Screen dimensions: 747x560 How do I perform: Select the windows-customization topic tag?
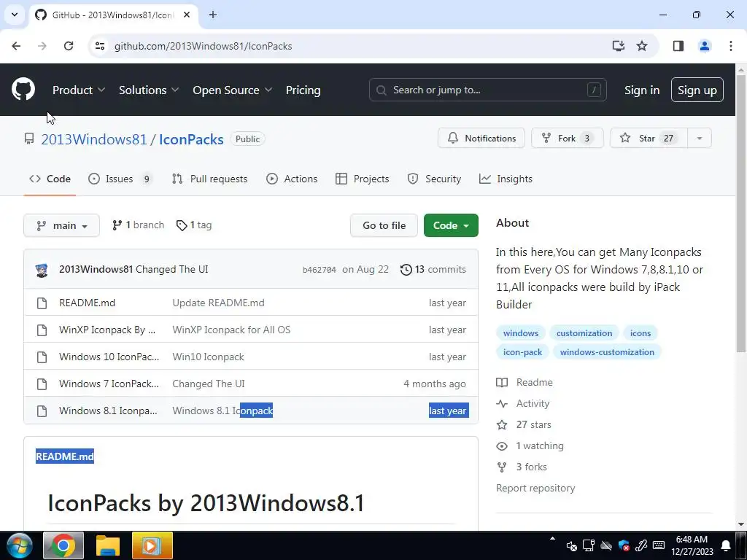(x=607, y=352)
